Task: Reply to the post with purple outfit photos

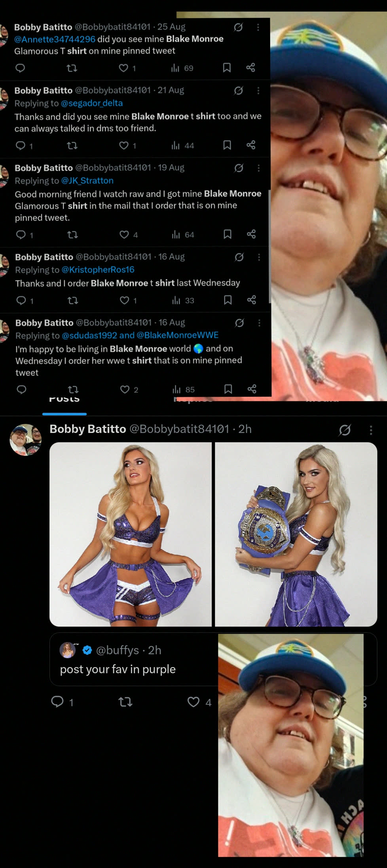Action: [62, 702]
